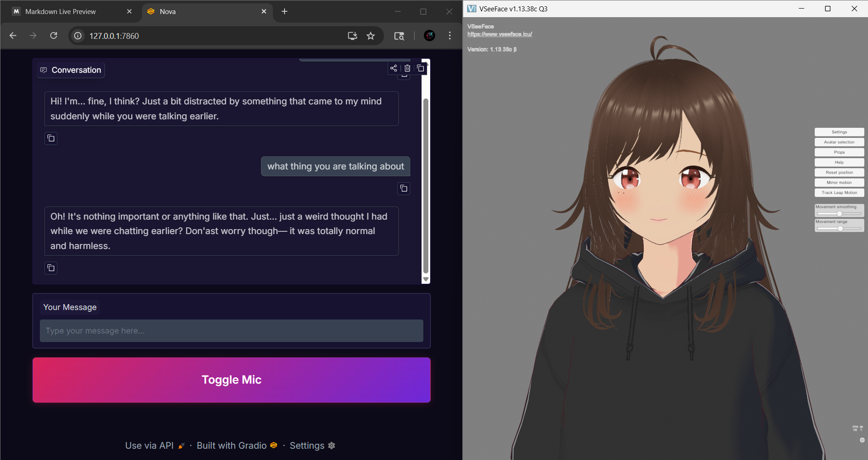Click the share conversation icon
The height and width of the screenshot is (460, 868).
coord(394,68)
